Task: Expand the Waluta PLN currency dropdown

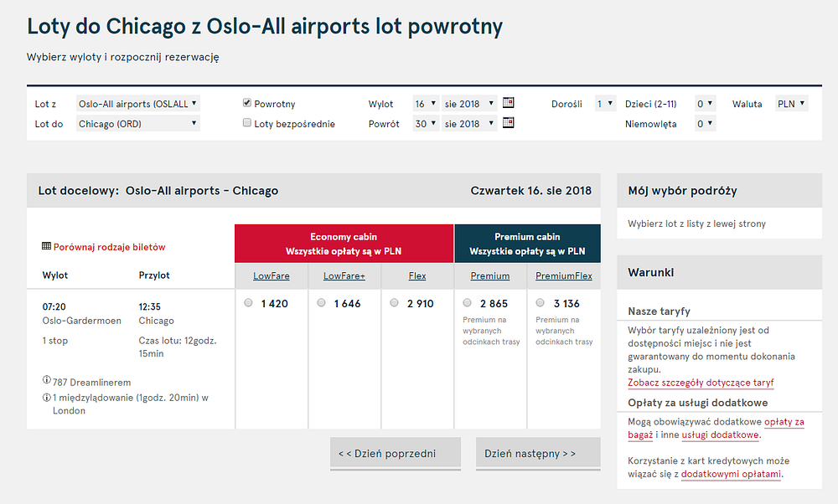Action: (x=792, y=104)
